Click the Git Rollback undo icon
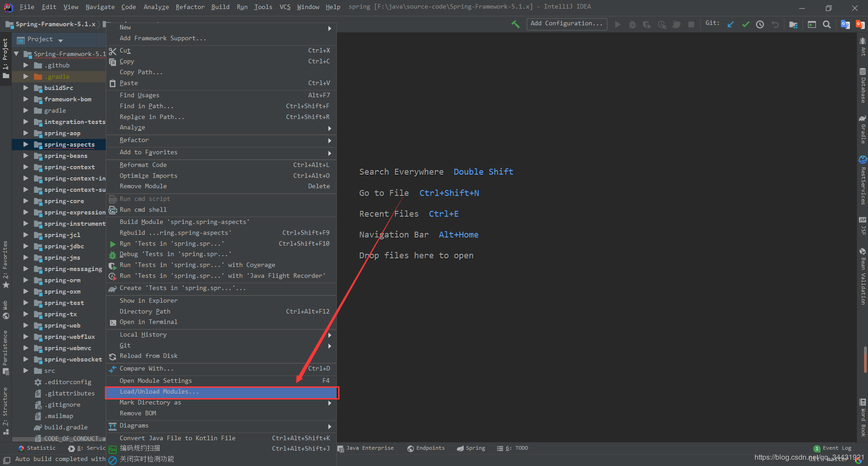Viewport: 868px width, 466px height. [775, 24]
